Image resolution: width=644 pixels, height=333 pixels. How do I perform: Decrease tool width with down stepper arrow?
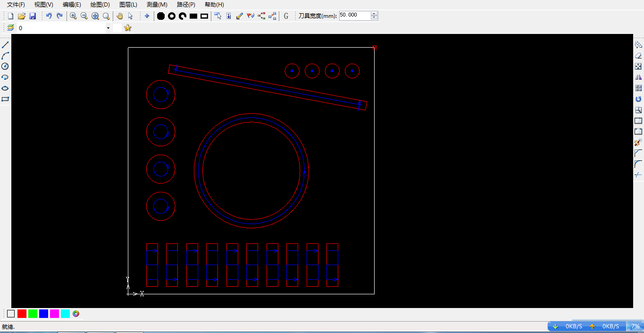(x=374, y=18)
